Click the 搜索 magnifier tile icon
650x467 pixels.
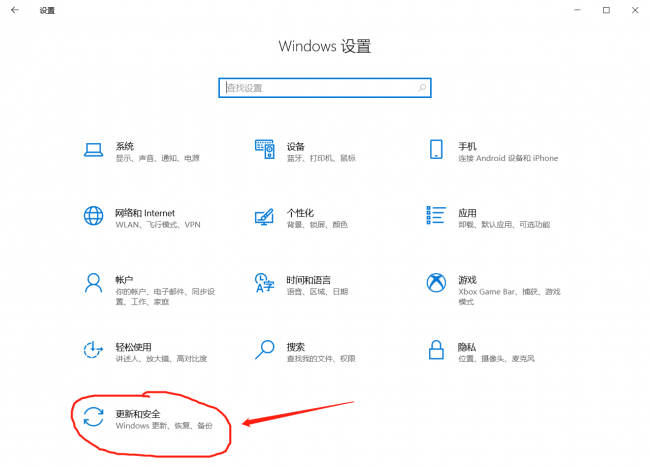coord(264,350)
